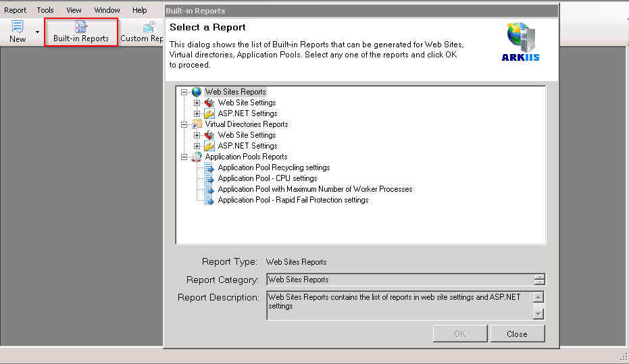Open the dropdown arrow beside New
Image resolution: width=629 pixels, height=364 pixels.
[x=37, y=32]
